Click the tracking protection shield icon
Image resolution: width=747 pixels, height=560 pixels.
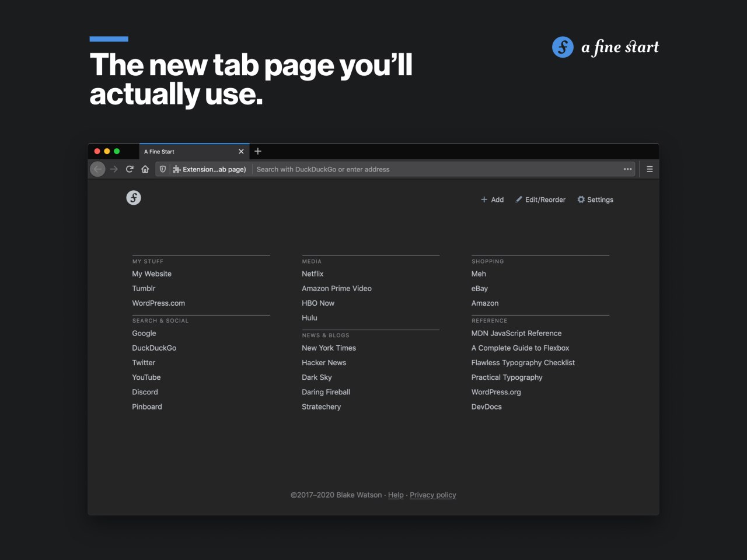tap(163, 169)
